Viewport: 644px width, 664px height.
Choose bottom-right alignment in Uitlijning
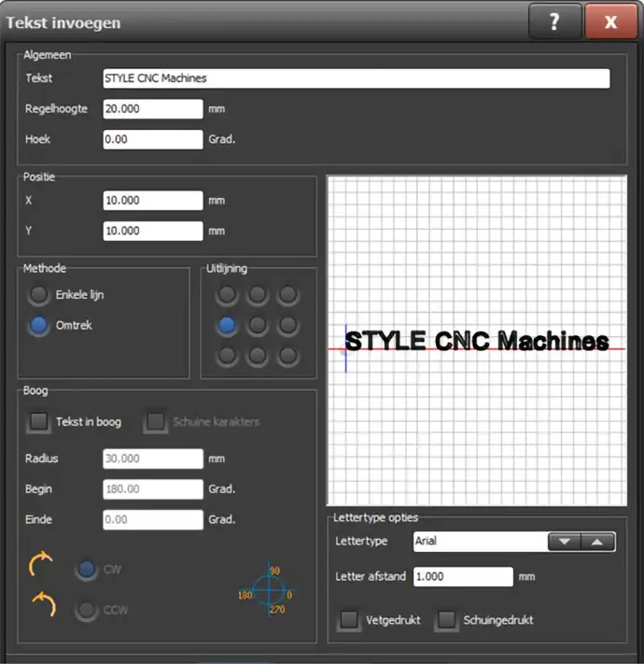(x=288, y=356)
